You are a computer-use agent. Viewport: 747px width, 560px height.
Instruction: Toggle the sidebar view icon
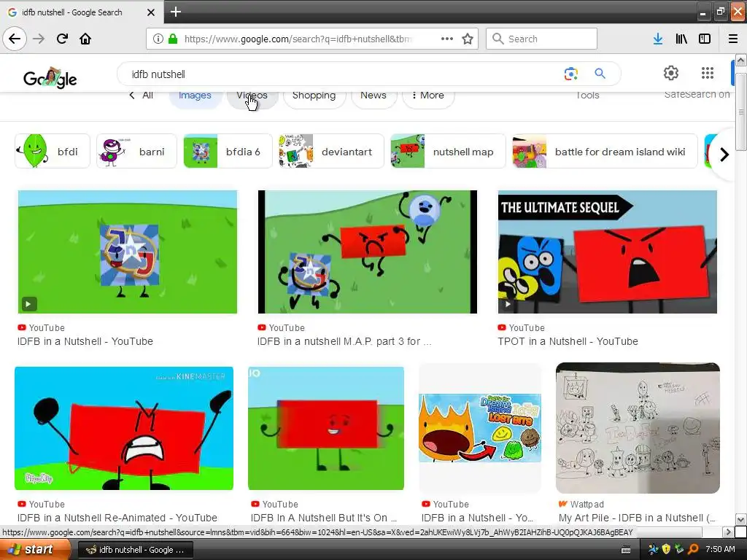[705, 39]
